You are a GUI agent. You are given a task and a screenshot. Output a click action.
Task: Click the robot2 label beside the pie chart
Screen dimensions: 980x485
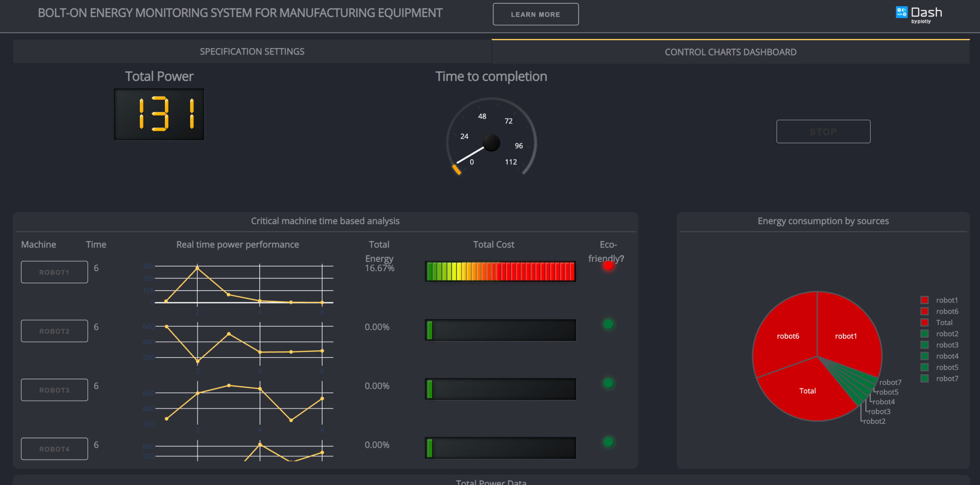coord(874,421)
